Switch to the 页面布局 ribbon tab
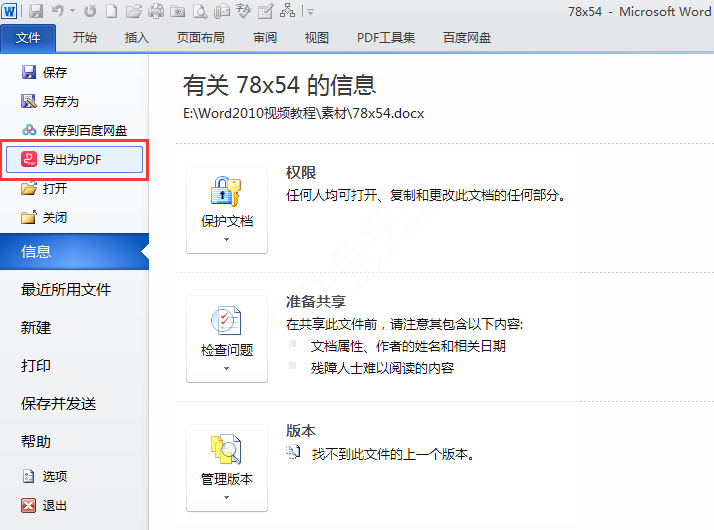 201,38
